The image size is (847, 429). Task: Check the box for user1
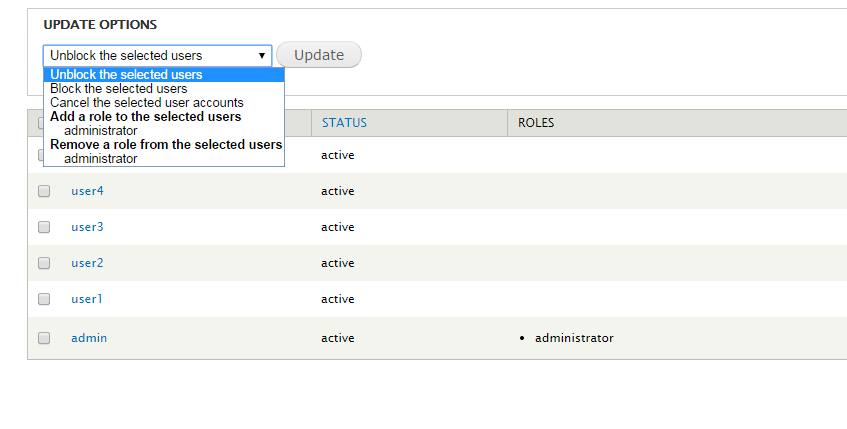pos(44,299)
